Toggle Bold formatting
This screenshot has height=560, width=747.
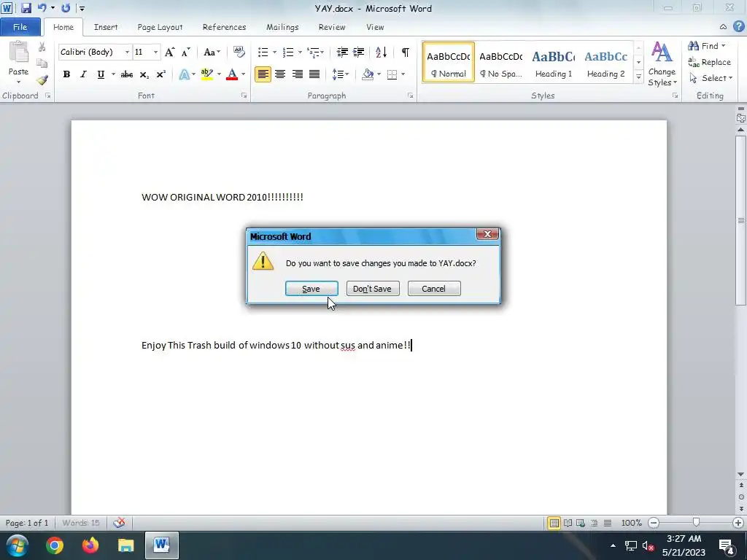[66, 74]
